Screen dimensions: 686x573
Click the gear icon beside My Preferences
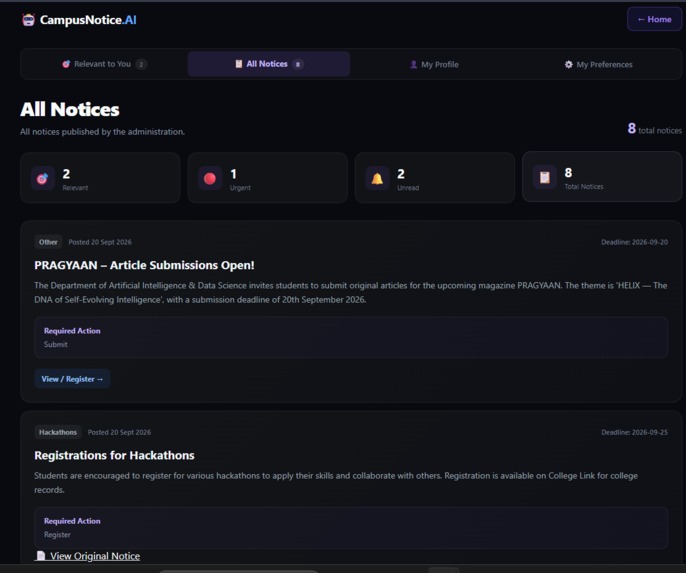click(568, 64)
